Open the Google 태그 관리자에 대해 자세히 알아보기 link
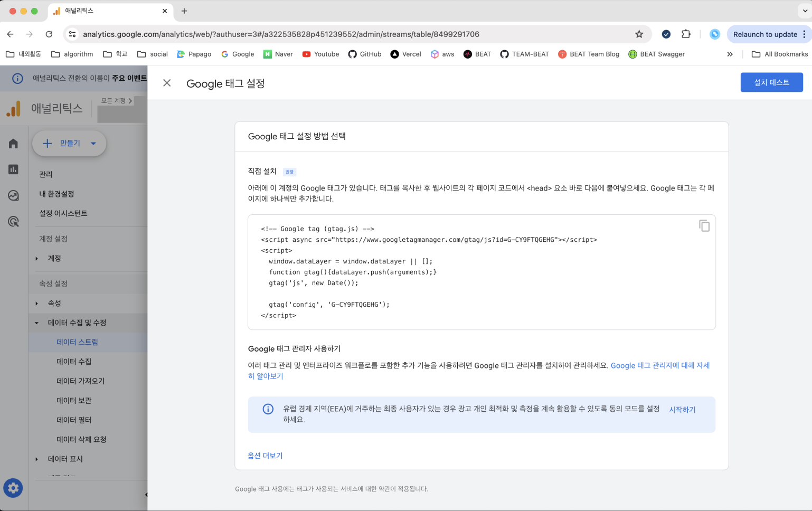The image size is (812, 511). tap(660, 365)
